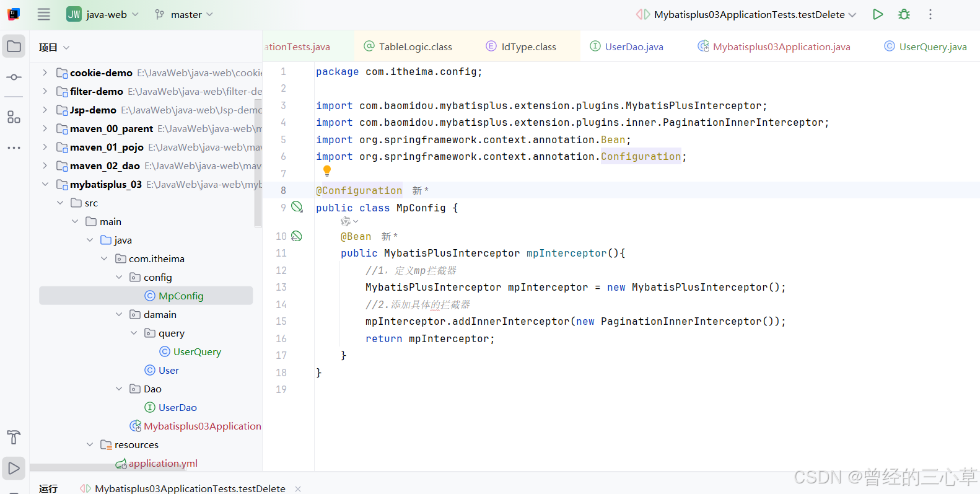Click the inlay hint icon above @Bean
980x494 pixels.
346,221
